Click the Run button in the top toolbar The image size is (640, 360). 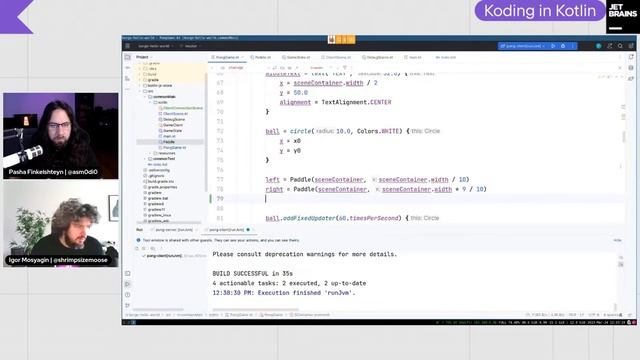click(553, 46)
